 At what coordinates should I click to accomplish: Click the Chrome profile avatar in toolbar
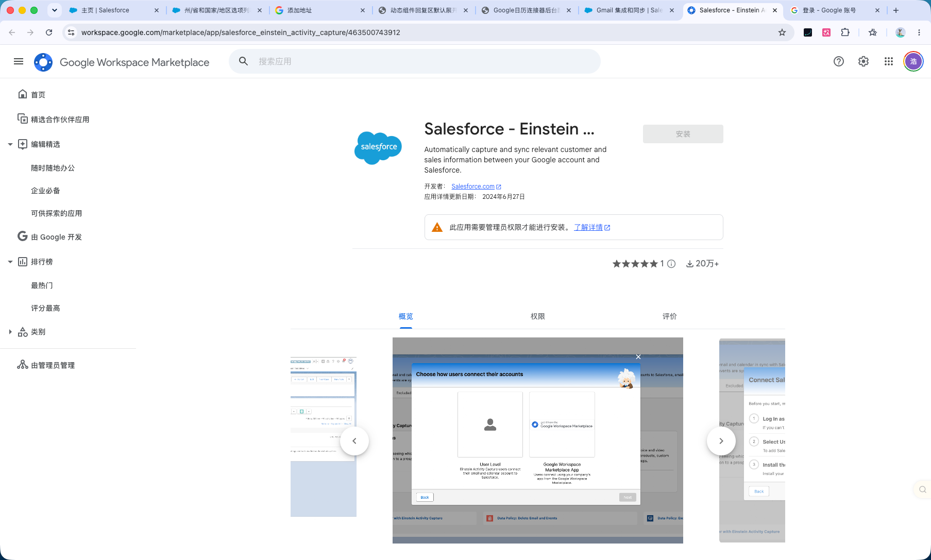click(x=901, y=32)
